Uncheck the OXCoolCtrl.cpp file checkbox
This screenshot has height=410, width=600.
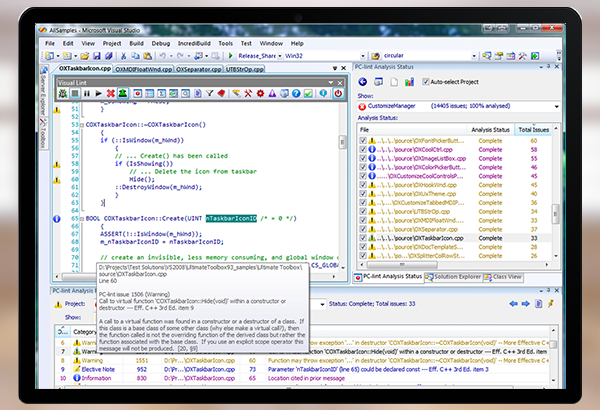pyautogui.click(x=363, y=149)
